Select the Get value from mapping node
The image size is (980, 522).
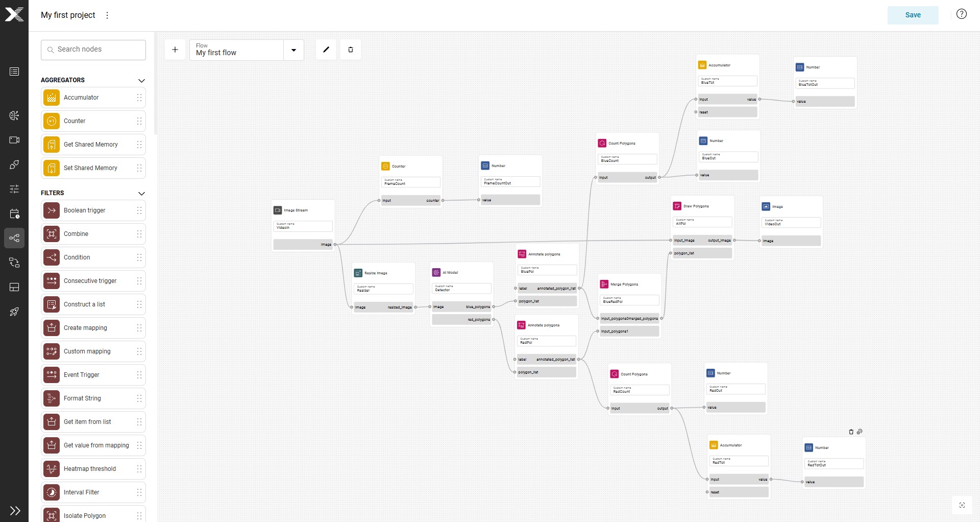tap(93, 445)
